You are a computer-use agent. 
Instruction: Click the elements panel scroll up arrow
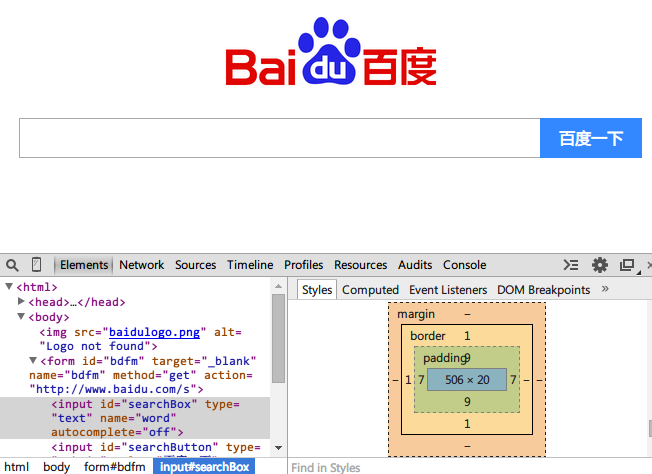(279, 286)
